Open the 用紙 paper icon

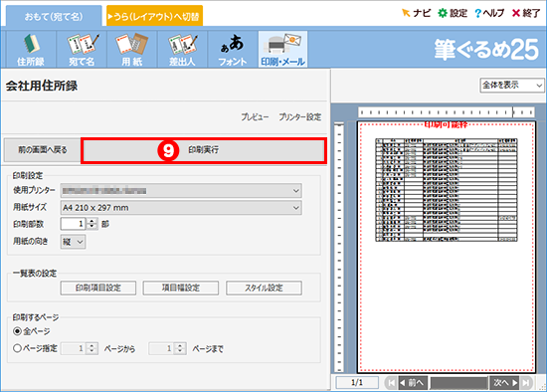coord(132,49)
